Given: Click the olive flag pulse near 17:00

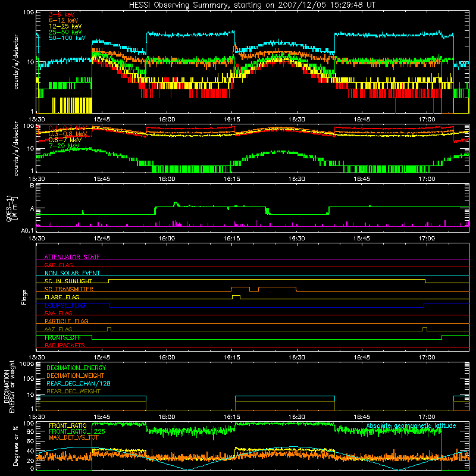Looking at the screenshot, I should pos(425,329).
